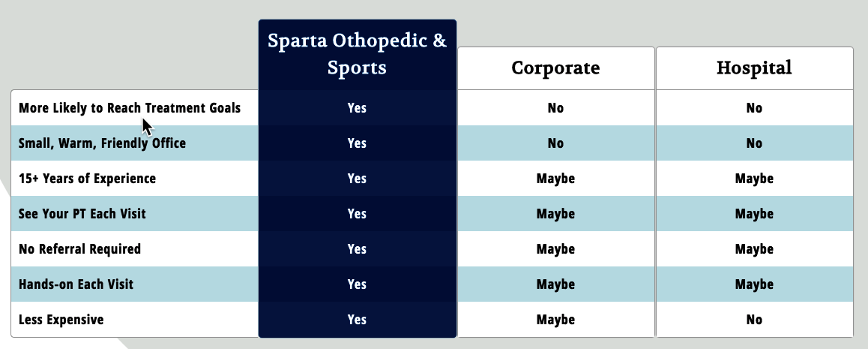Click Hospital's No in the Friendly Office row
The height and width of the screenshot is (349, 868).
click(754, 143)
